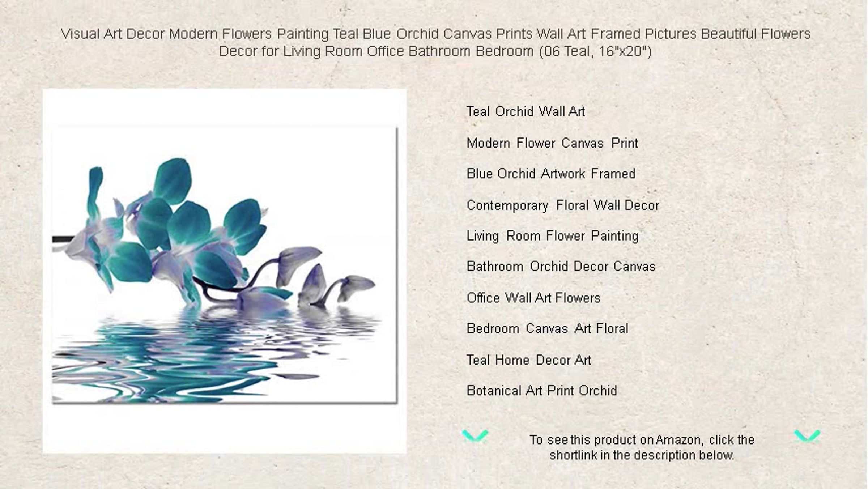
Task: Click 'Contemporary Floral Wall Decor' text
Action: tap(563, 205)
